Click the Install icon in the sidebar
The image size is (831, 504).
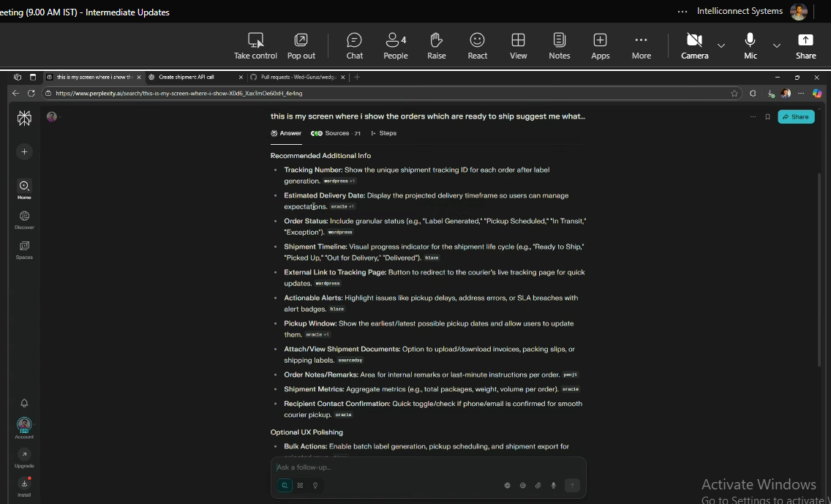coord(24,486)
